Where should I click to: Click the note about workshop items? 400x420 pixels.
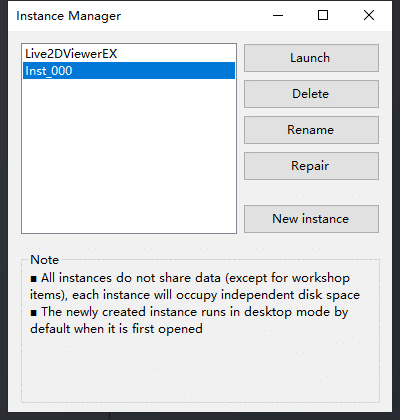(x=195, y=286)
